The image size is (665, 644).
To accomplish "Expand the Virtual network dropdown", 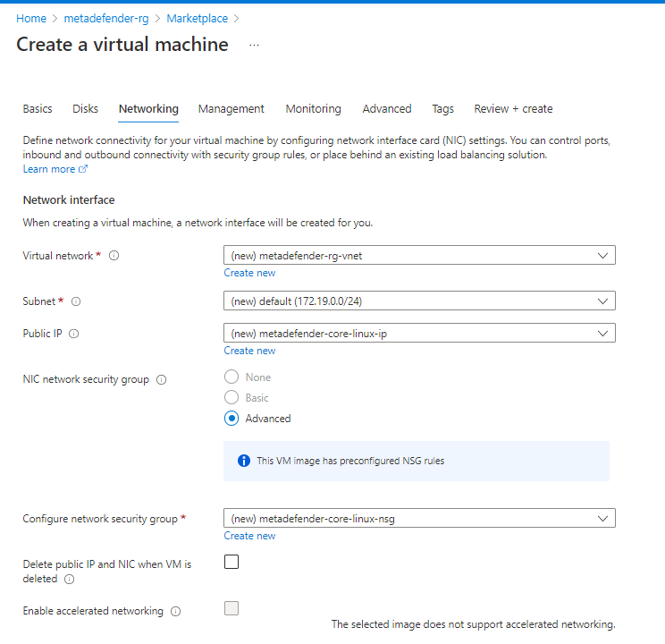I will point(419,256).
